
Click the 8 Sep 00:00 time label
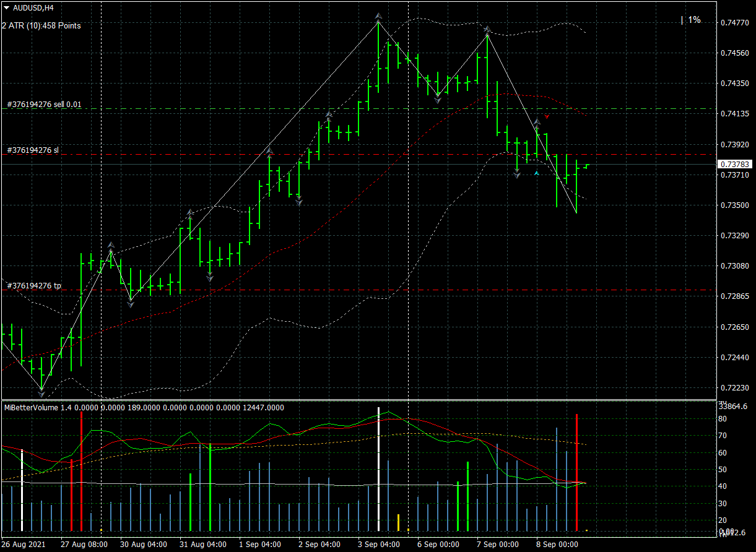[557, 545]
